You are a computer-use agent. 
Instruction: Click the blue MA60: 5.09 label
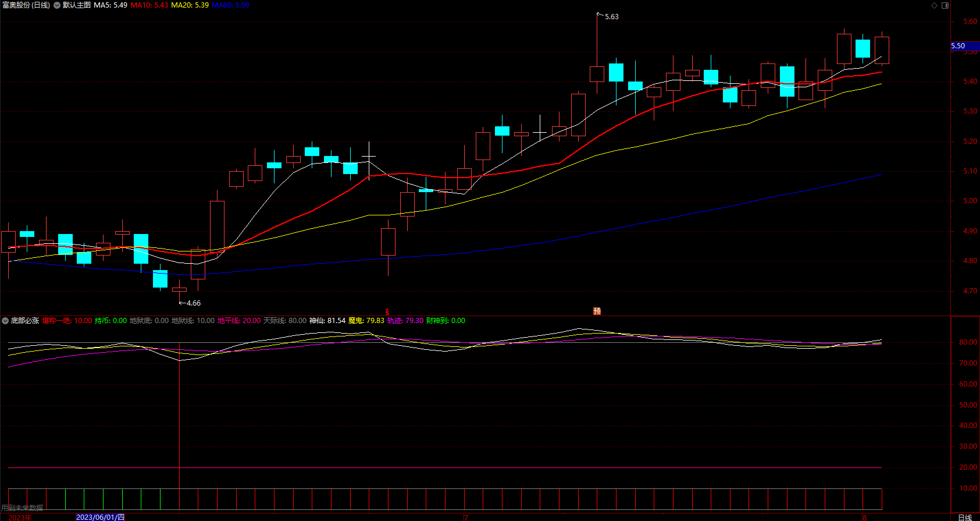230,5
